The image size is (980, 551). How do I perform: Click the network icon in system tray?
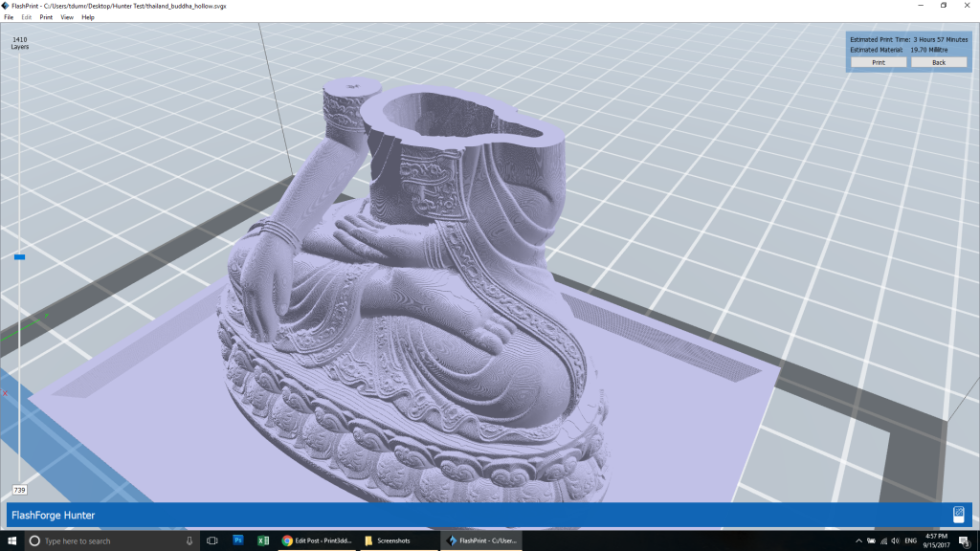click(x=883, y=540)
